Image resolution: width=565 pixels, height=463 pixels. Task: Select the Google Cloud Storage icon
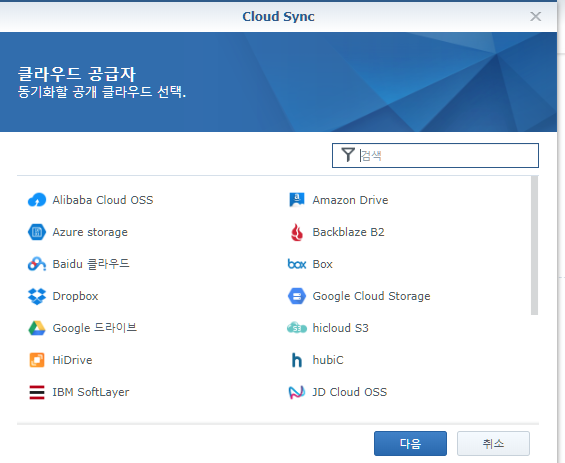(x=297, y=296)
